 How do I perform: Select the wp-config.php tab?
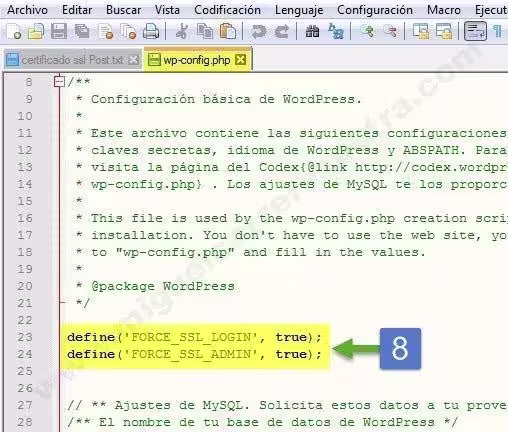(x=197, y=60)
